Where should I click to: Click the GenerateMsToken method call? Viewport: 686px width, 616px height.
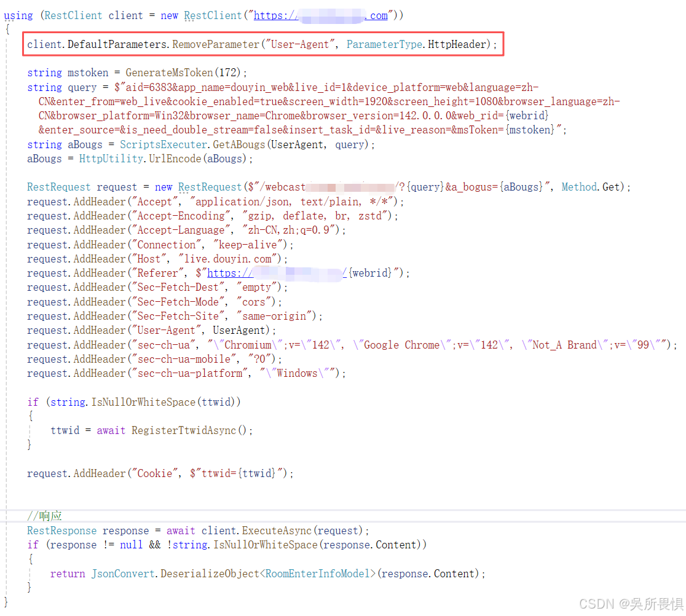coord(166,73)
